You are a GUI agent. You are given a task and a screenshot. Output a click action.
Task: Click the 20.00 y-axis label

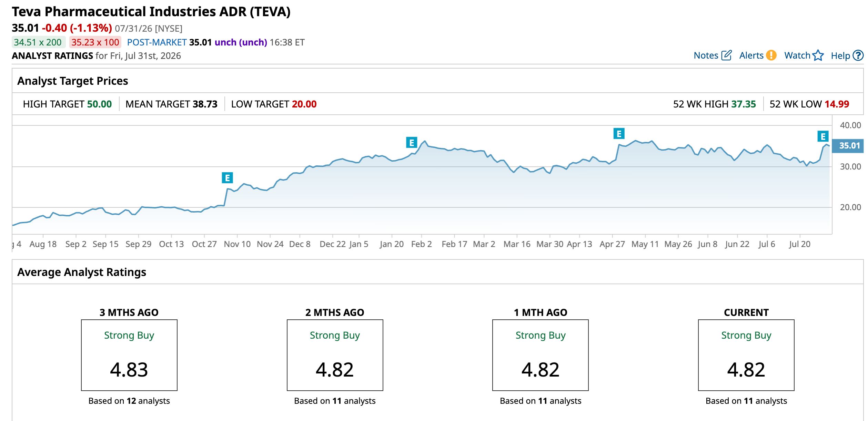point(850,207)
